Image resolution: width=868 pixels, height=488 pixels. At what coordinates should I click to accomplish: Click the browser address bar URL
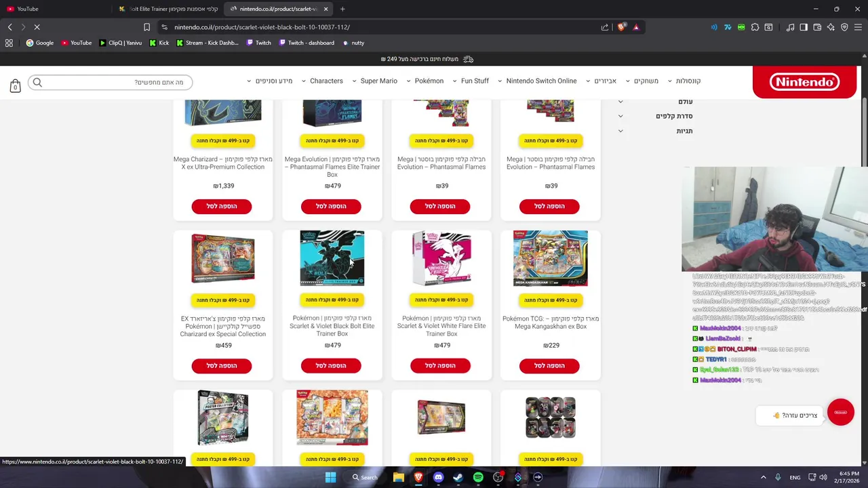[262, 27]
